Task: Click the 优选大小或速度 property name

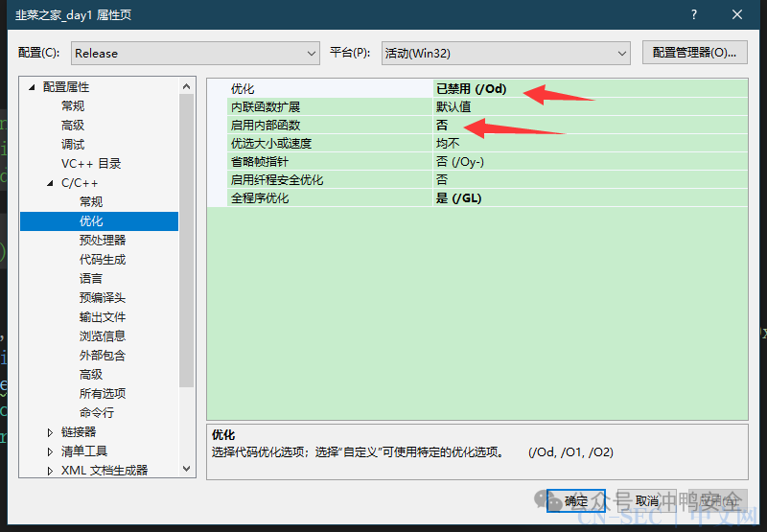Action: click(330, 143)
